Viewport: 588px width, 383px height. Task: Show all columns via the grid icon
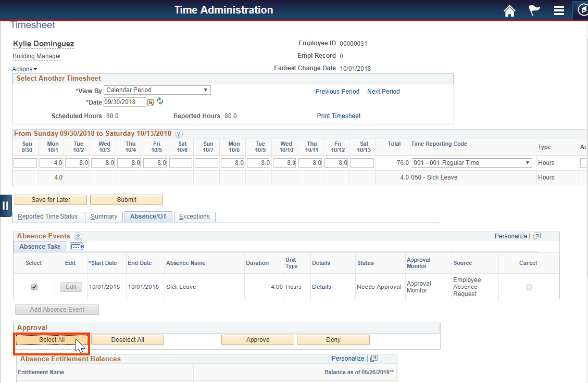(x=76, y=246)
